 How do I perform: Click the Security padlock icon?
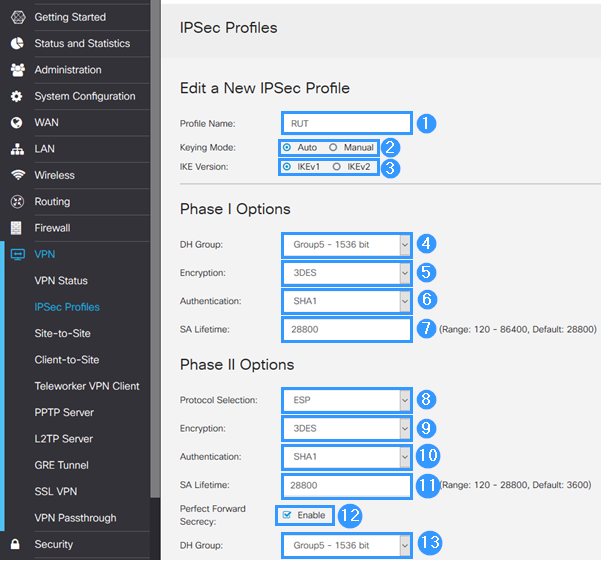(16, 545)
